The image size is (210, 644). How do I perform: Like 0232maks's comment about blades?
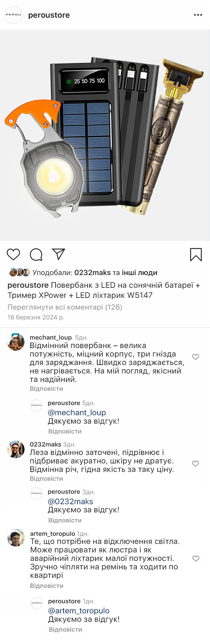pos(196,463)
